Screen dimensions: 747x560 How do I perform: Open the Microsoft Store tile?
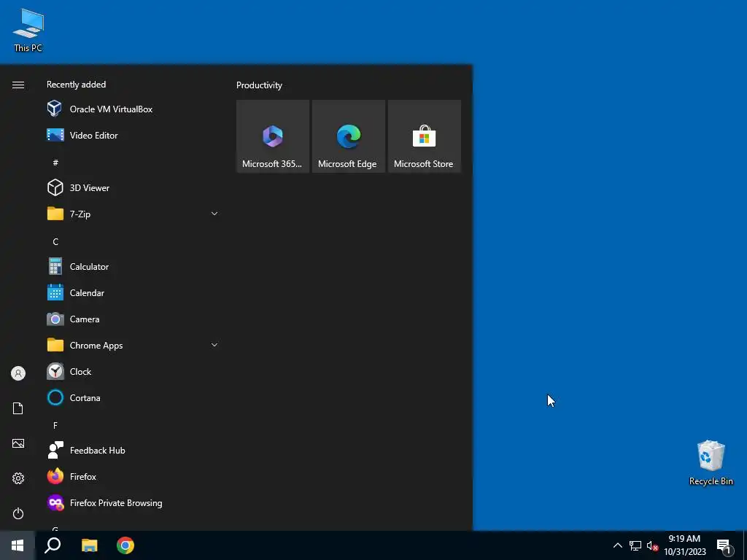[424, 136]
